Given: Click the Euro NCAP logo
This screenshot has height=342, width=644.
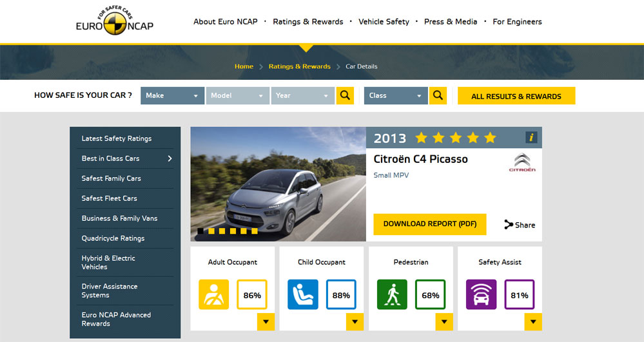Looking at the screenshot, I should tap(115, 21).
